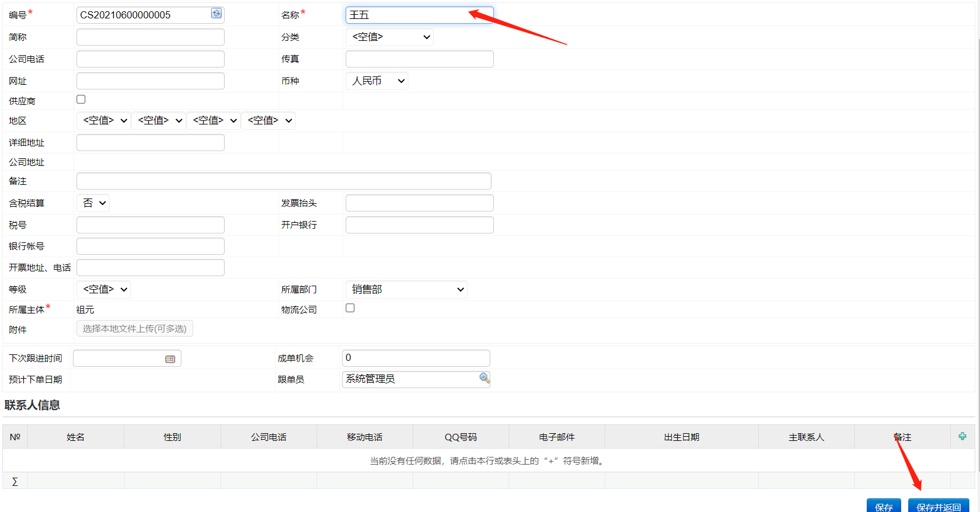Focus the 名称 field containing 王五

[420, 15]
